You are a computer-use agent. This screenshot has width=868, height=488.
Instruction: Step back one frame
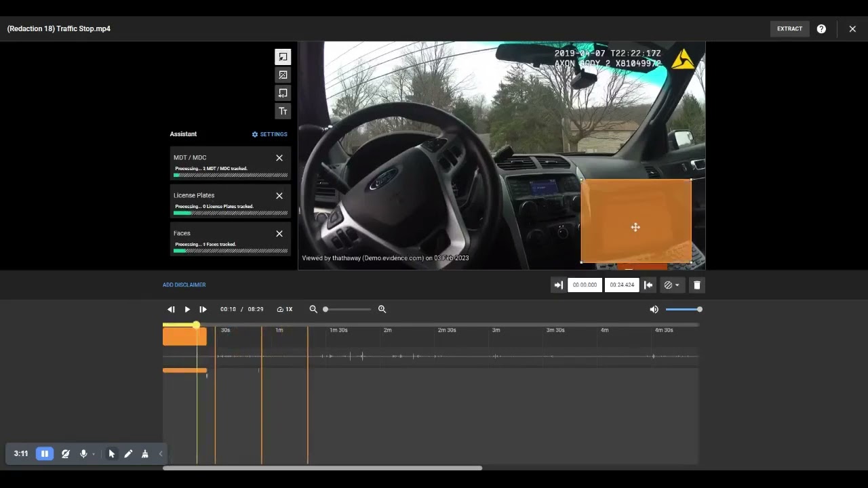click(x=171, y=309)
